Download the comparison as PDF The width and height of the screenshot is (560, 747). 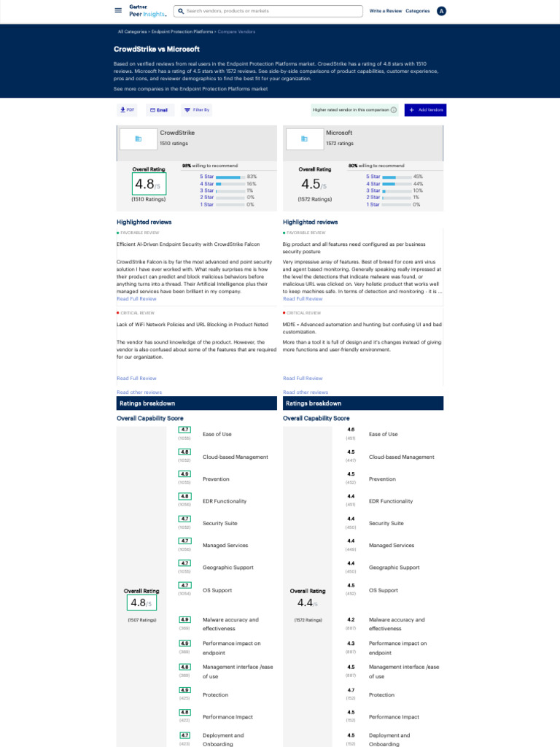[x=128, y=109]
